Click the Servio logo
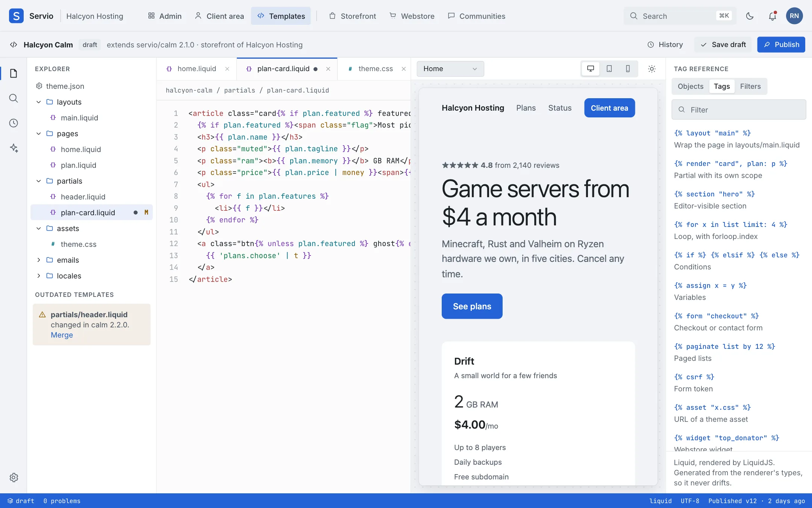This screenshot has height=508, width=812. (x=16, y=16)
